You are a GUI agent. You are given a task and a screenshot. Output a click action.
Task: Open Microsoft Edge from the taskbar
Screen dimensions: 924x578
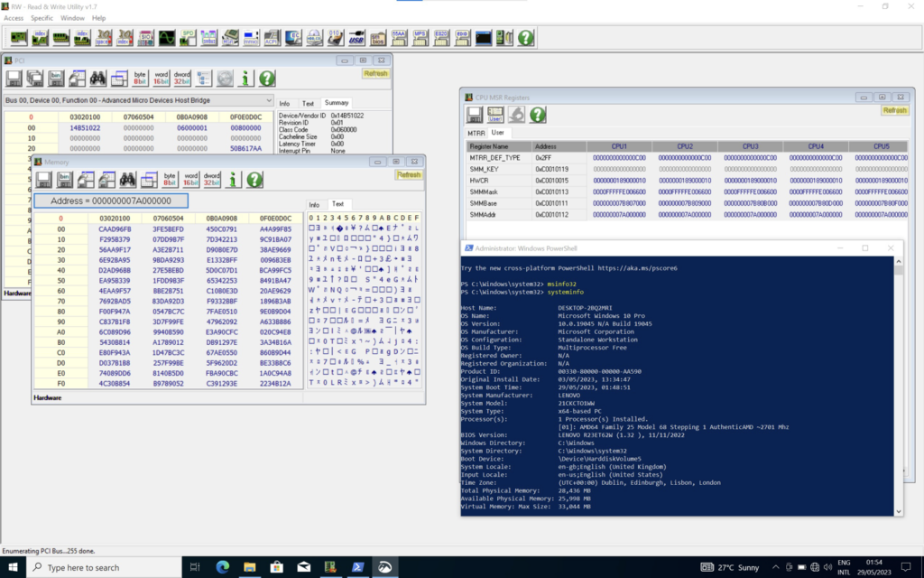pyautogui.click(x=222, y=567)
